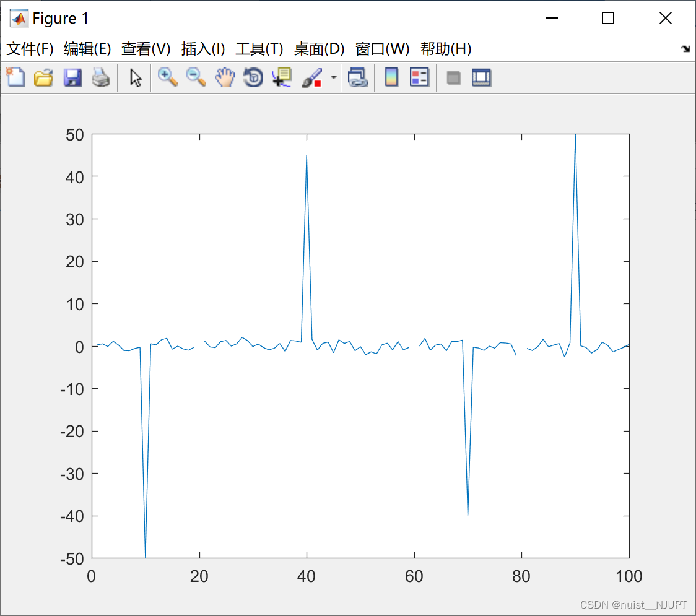Click the y-axis tick label -50
The image size is (696, 616).
pos(72,559)
